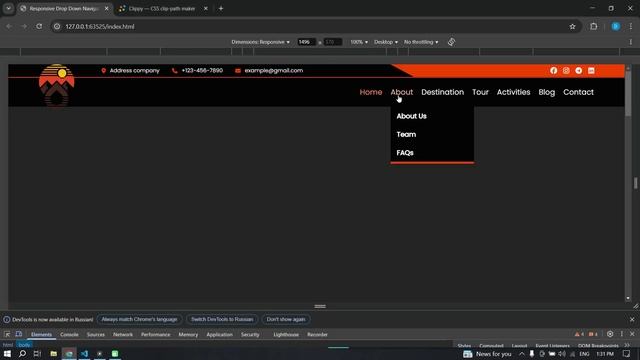Click the +123-456-7890 phone number
640x360 pixels.
tap(202, 71)
